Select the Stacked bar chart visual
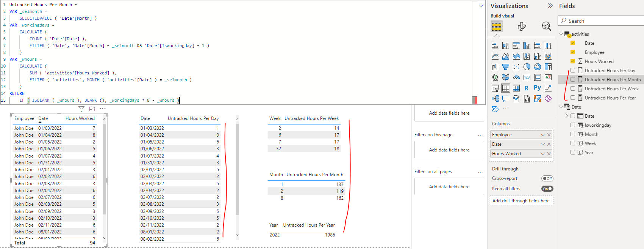 (495, 46)
